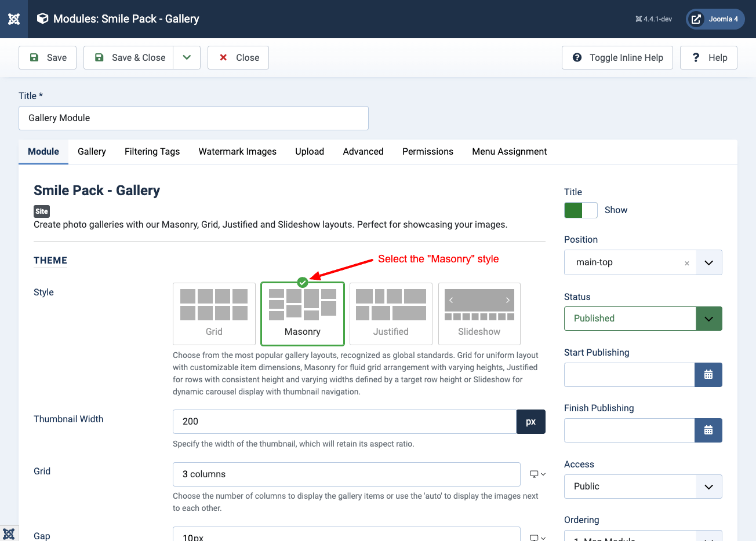Click the module cube icon in title
756x541 pixels.
coord(42,19)
